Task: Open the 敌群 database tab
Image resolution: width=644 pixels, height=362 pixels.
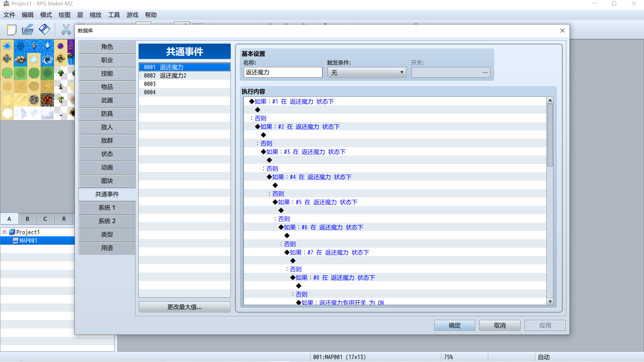Action: (107, 141)
